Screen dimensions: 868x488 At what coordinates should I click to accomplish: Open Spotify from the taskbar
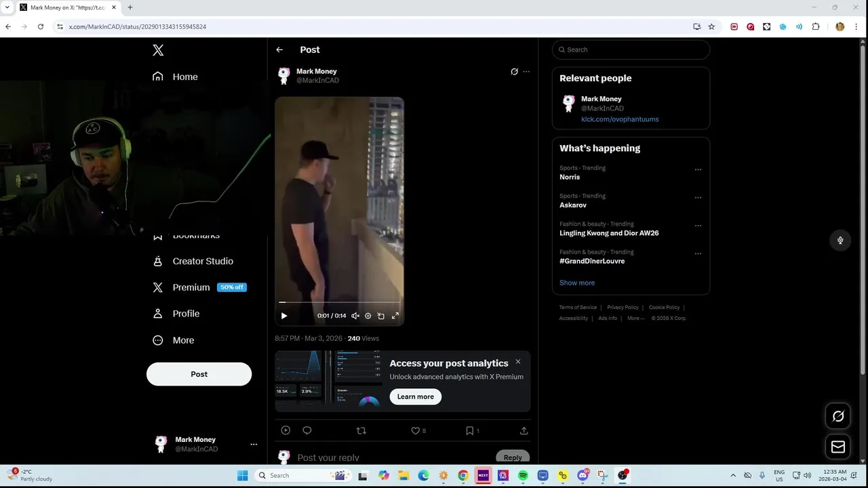523,476
